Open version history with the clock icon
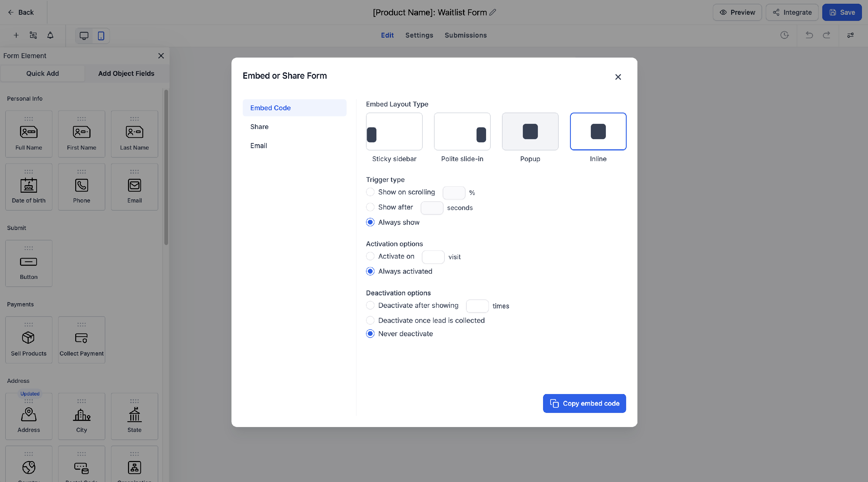This screenshot has width=868, height=482. (785, 35)
